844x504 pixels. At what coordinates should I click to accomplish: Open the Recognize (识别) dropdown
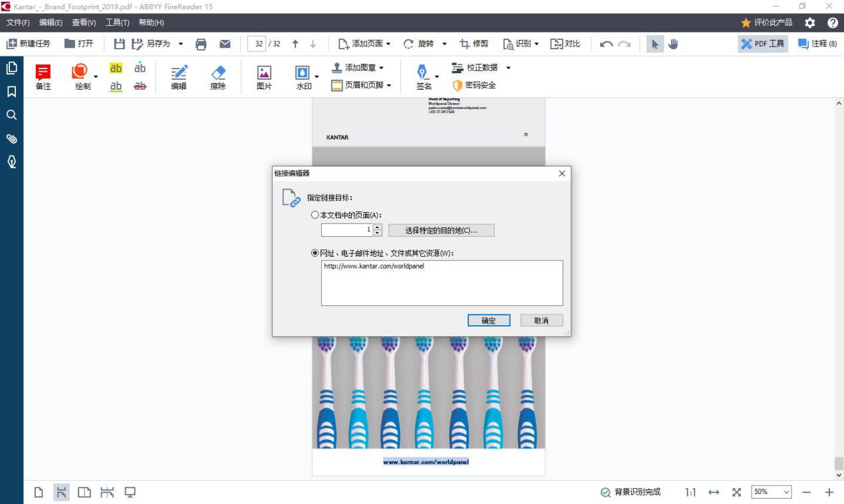[x=521, y=44]
